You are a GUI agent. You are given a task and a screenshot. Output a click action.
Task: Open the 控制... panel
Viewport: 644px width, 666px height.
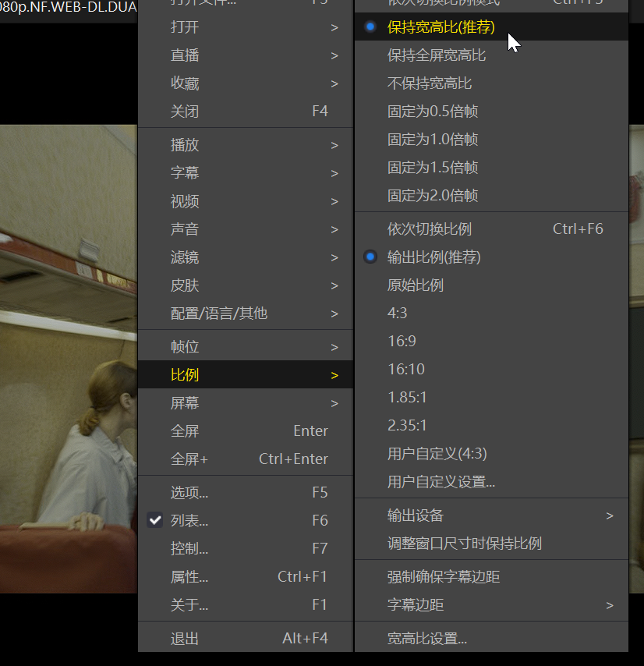(x=246, y=548)
